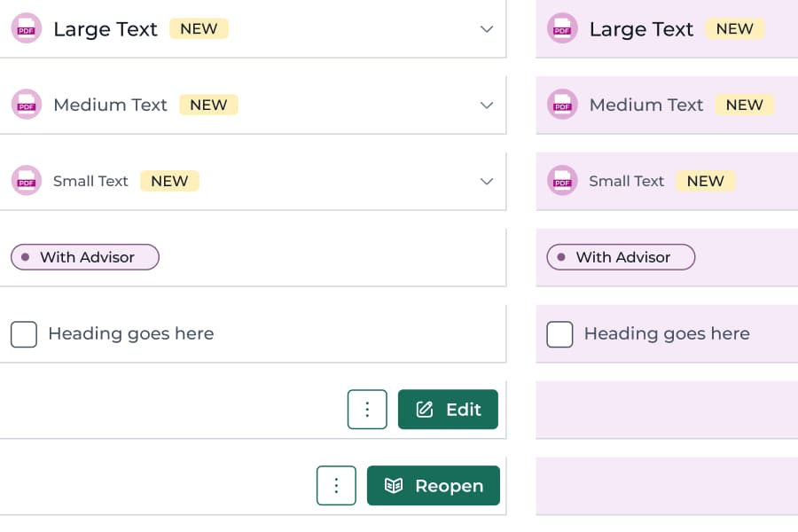
Task: Click Heading goes here label in left panel
Action: coord(131,334)
